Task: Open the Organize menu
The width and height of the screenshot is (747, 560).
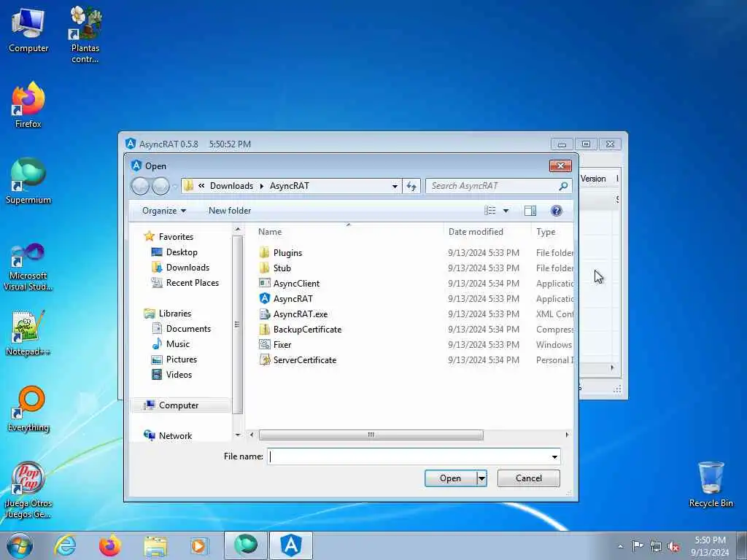Action: click(164, 211)
